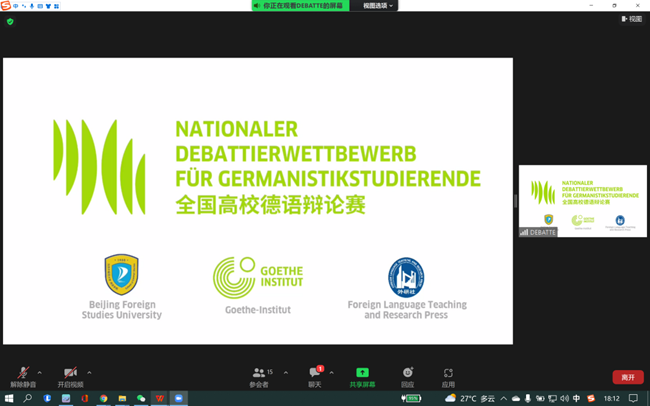Open the blue shield app in taskbar
This screenshot has height=406, width=650.
click(x=47, y=399)
